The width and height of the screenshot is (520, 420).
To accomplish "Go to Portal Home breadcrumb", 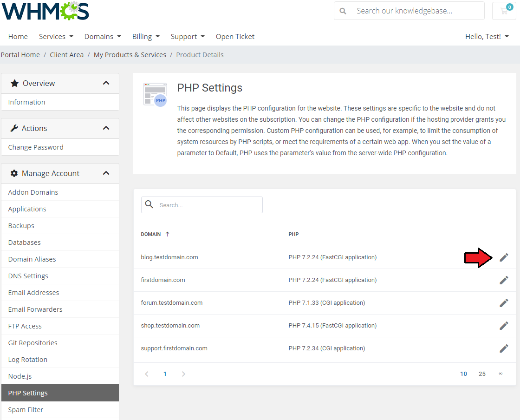I will [x=20, y=55].
